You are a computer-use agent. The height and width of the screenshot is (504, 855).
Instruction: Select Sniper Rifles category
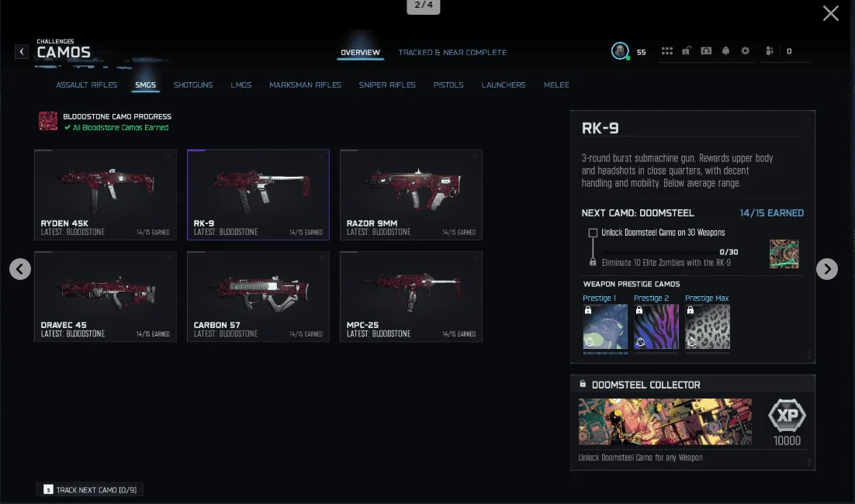[x=387, y=85]
